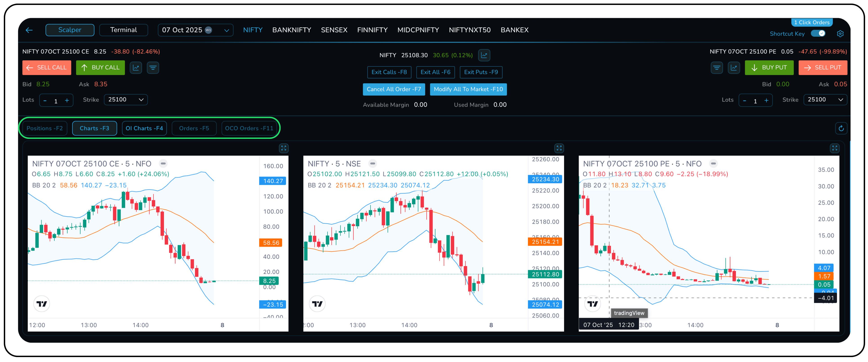The width and height of the screenshot is (868, 362).
Task: Click the refresh icon above the charts
Action: [x=841, y=128]
